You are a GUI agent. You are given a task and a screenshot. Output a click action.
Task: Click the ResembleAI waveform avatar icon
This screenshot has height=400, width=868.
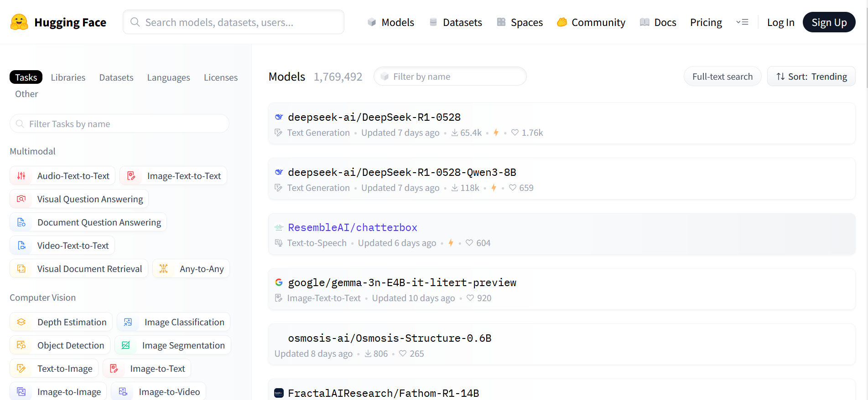tap(279, 227)
